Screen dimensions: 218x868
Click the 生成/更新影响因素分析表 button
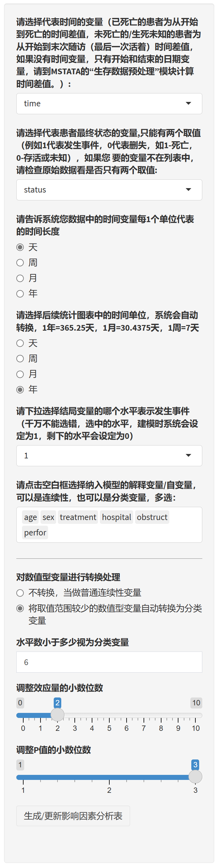[73, 816]
